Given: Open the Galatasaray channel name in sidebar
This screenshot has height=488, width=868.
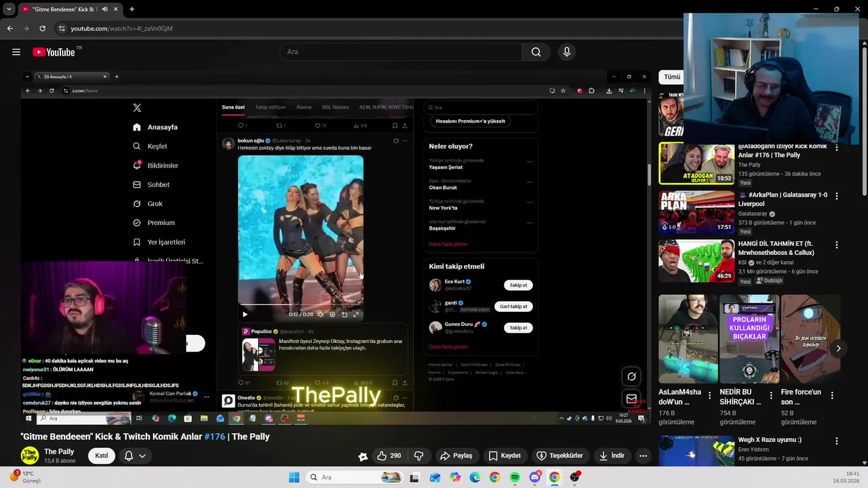Looking at the screenshot, I should [x=753, y=214].
